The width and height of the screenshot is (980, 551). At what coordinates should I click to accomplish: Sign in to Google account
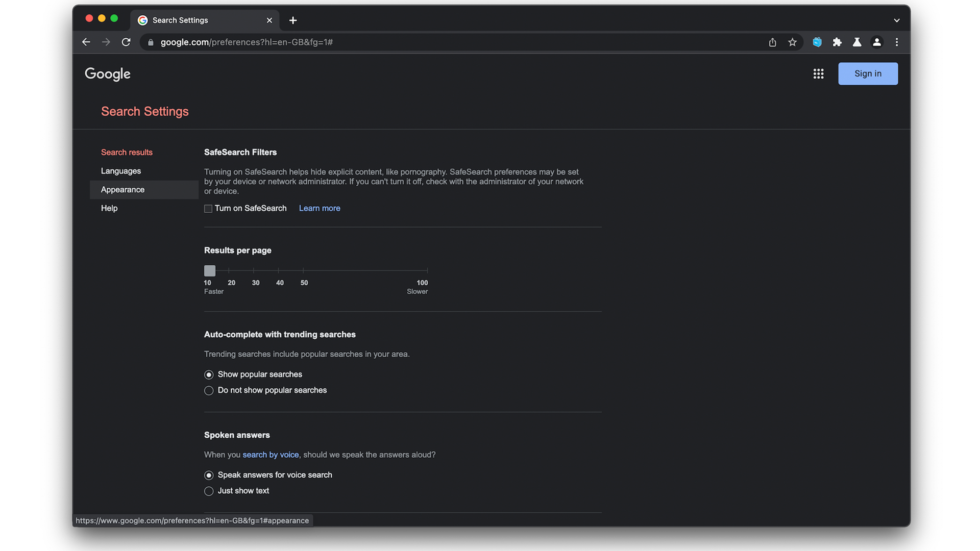coord(868,73)
